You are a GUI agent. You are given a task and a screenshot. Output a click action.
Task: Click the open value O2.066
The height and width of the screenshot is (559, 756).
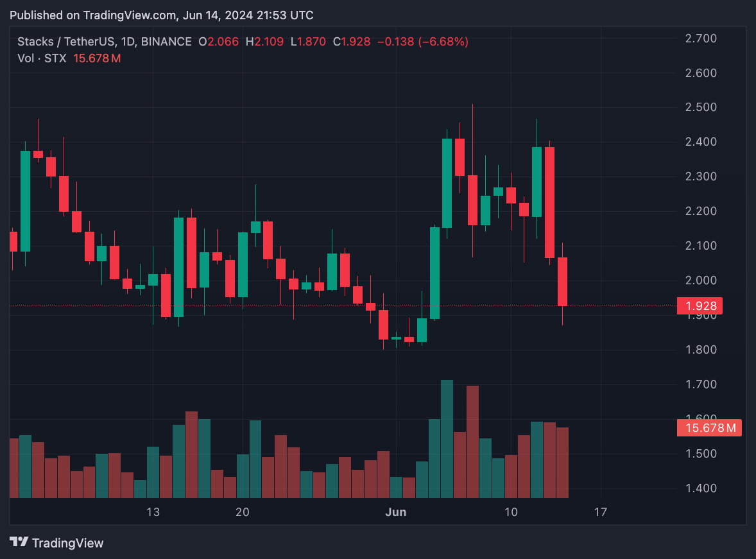[218, 42]
